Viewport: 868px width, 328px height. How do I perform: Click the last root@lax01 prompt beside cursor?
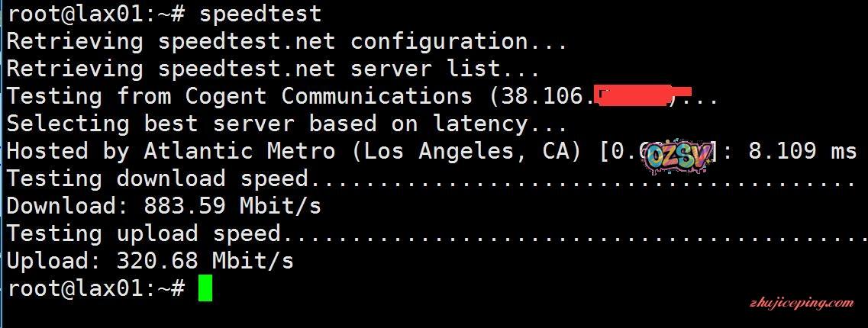click(x=95, y=288)
